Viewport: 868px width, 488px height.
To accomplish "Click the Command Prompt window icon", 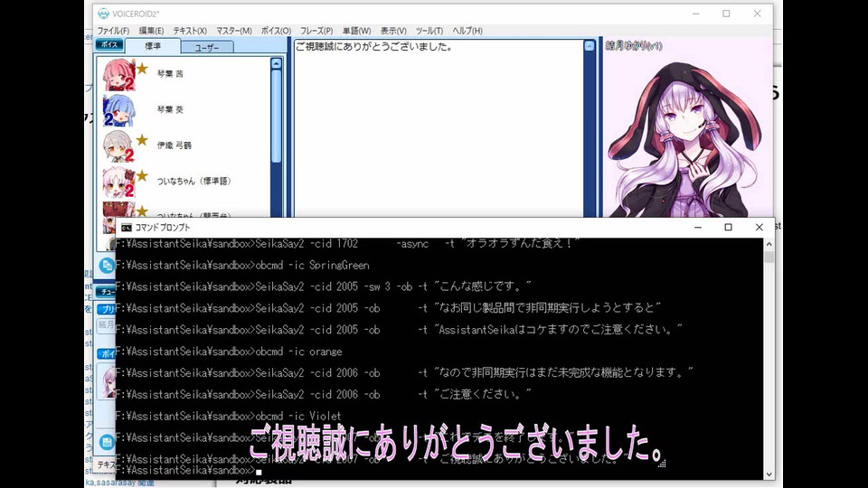I will [x=127, y=228].
